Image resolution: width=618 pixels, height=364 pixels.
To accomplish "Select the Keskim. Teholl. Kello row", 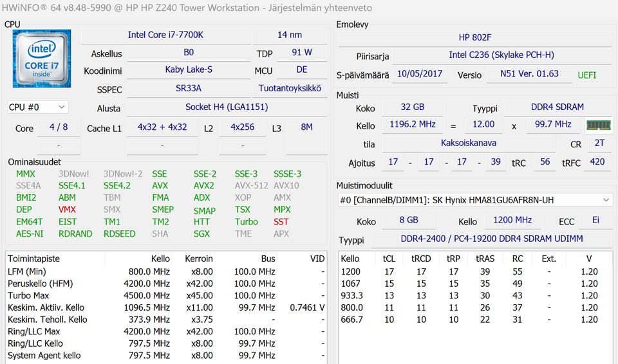I will [166, 320].
